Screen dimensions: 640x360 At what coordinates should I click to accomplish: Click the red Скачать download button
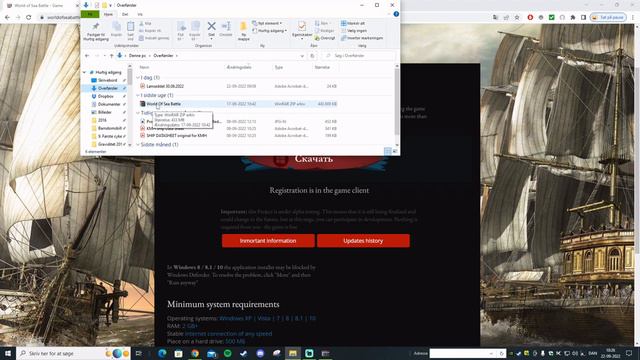pos(313,160)
